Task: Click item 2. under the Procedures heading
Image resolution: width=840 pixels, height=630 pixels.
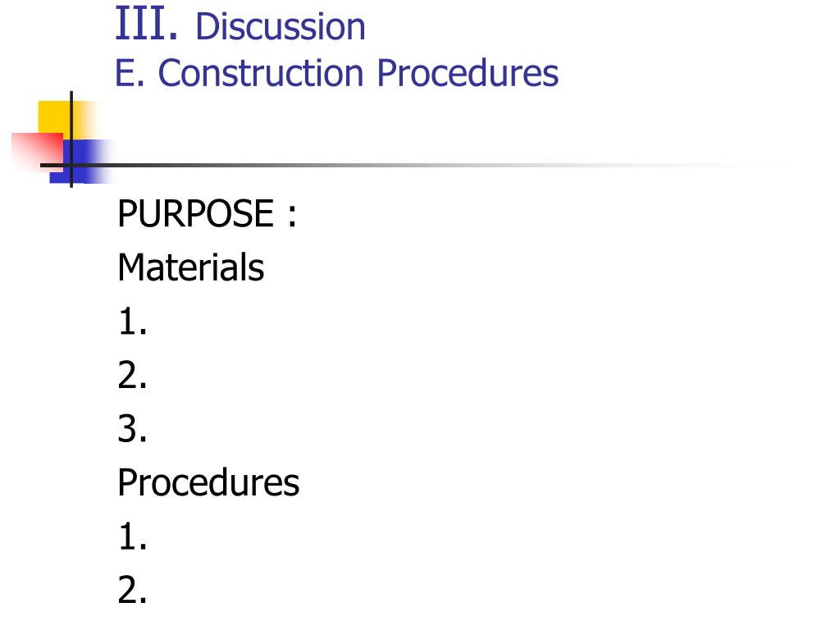Action: point(132,590)
